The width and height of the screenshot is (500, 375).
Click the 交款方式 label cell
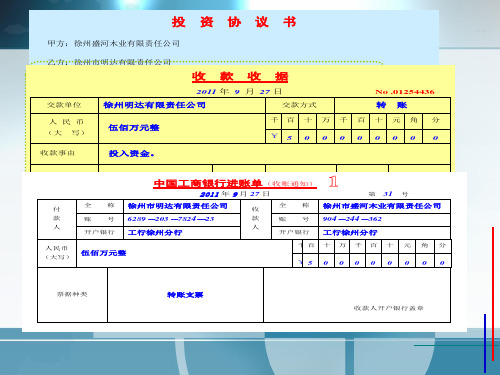click(x=300, y=105)
